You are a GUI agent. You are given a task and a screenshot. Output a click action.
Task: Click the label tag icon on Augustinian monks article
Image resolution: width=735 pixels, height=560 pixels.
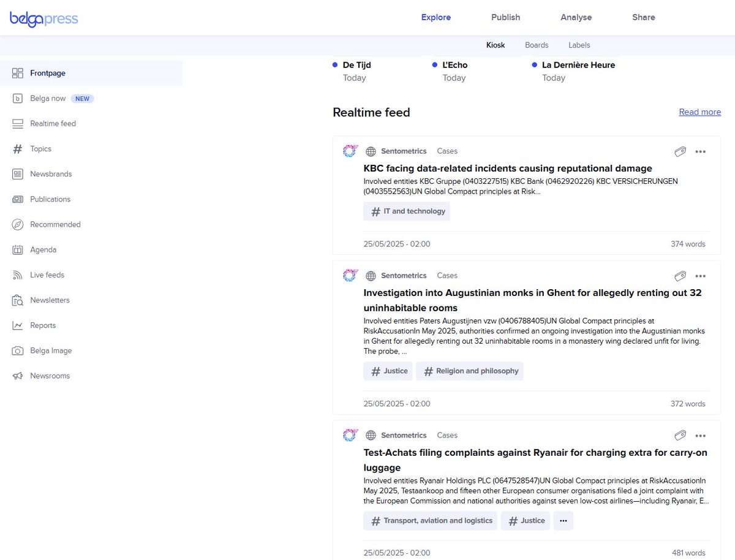coord(680,276)
